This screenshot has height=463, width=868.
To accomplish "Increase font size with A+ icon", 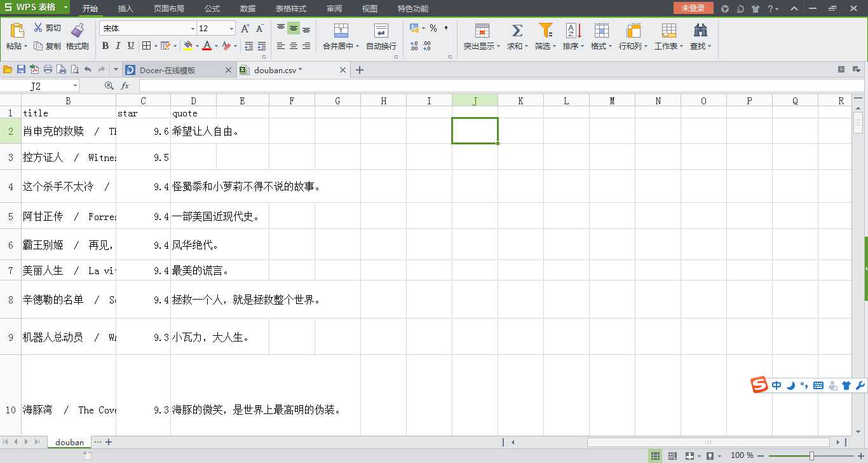I will [245, 29].
